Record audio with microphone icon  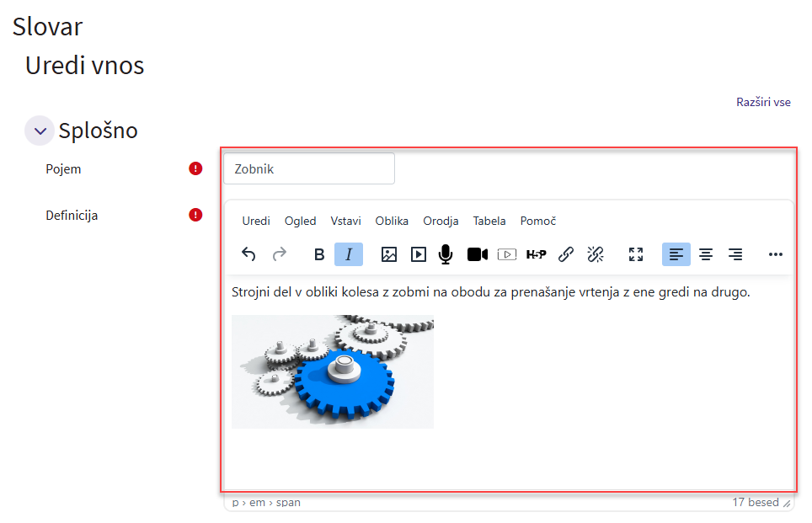[446, 254]
